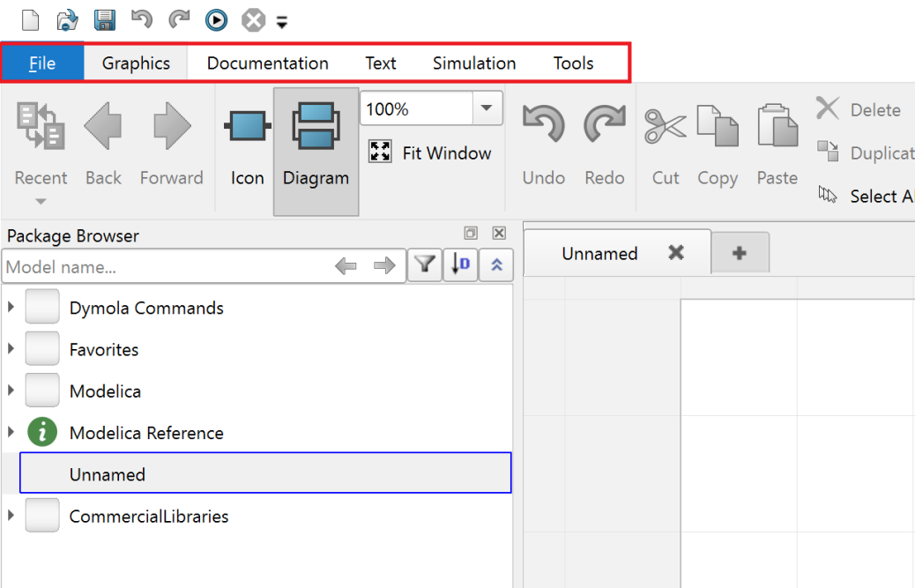Click the 100% zoom level field

point(416,108)
